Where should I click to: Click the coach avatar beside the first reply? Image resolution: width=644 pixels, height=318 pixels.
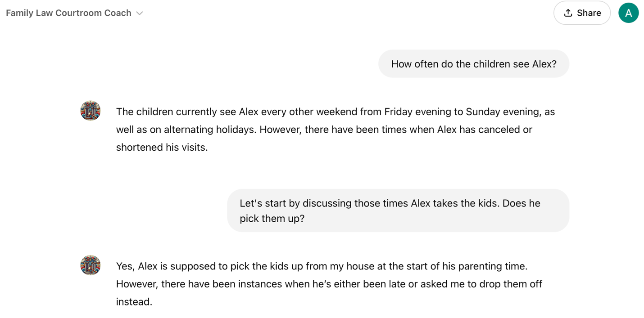coord(91,111)
